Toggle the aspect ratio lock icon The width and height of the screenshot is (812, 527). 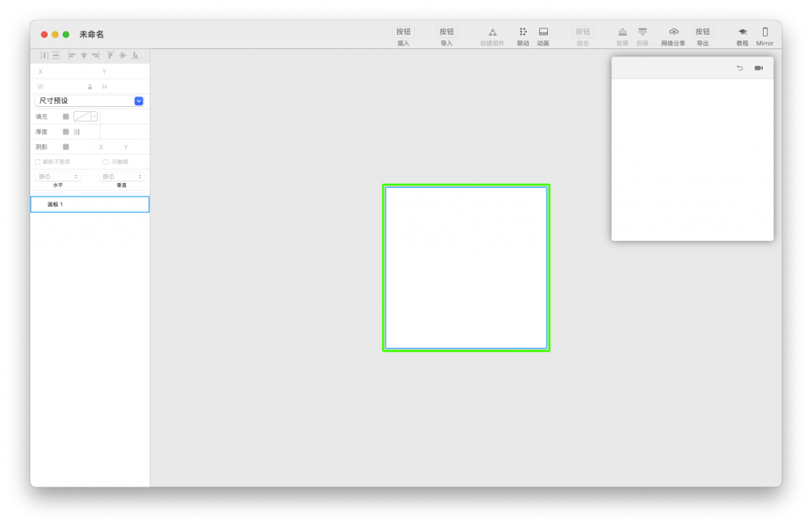click(x=90, y=87)
